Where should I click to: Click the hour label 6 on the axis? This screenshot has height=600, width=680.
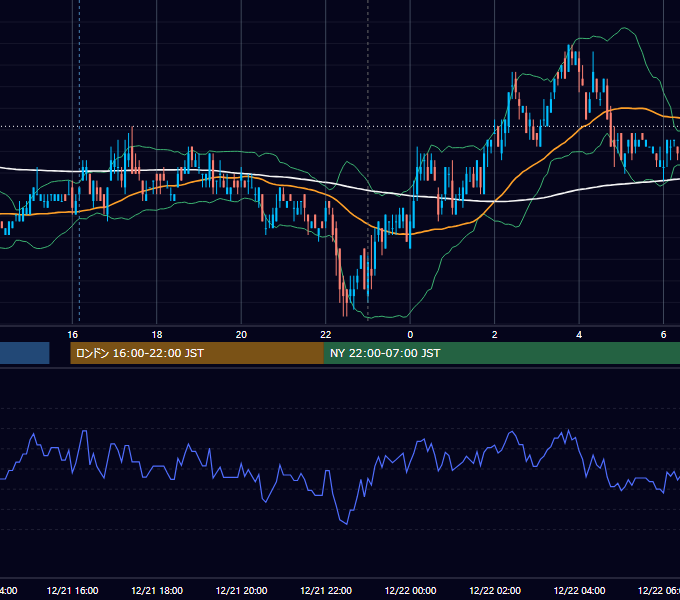[663, 335]
